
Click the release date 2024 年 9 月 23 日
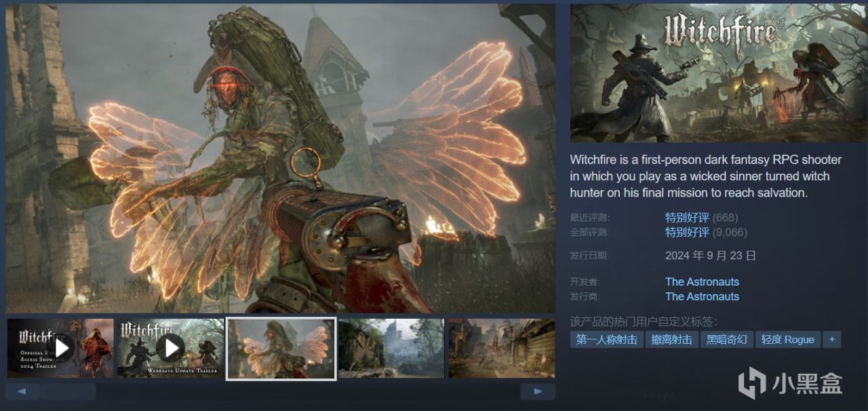[x=711, y=256]
